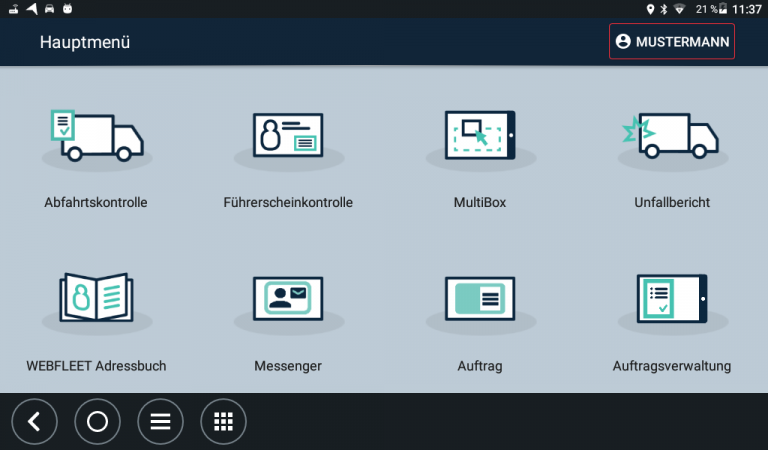
Task: Tap the 'Unfallbericht' label
Action: [672, 202]
